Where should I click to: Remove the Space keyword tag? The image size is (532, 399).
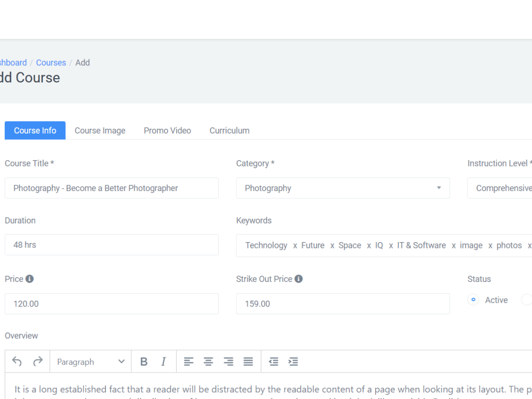[369, 245]
